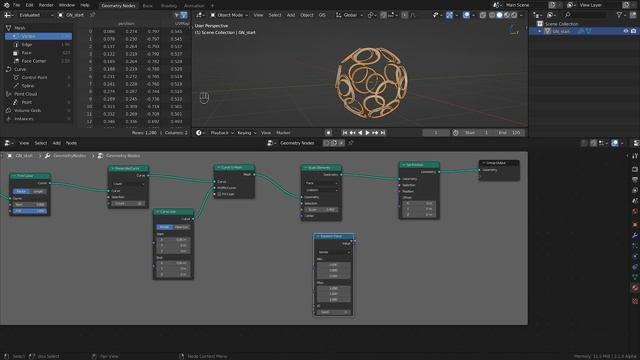Toggle viewport visibility eye for GN_start
The width and height of the screenshot is (640, 360).
[626, 31]
